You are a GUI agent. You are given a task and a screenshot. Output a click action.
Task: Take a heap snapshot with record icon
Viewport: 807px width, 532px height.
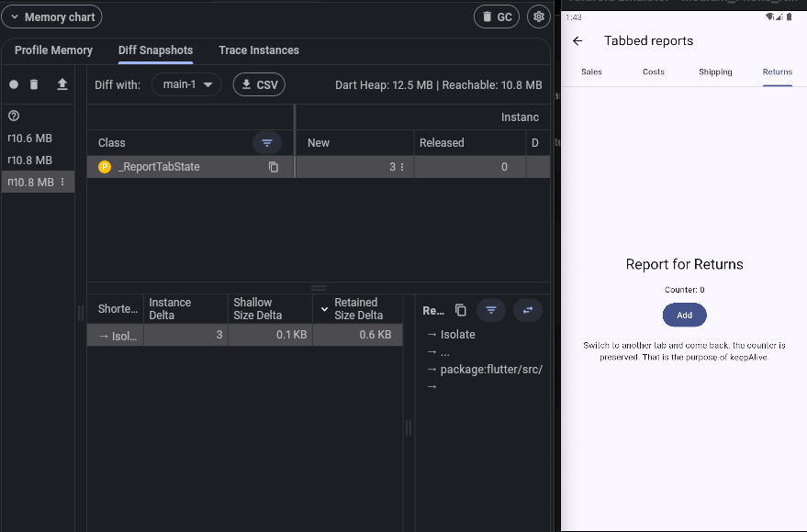tap(14, 84)
